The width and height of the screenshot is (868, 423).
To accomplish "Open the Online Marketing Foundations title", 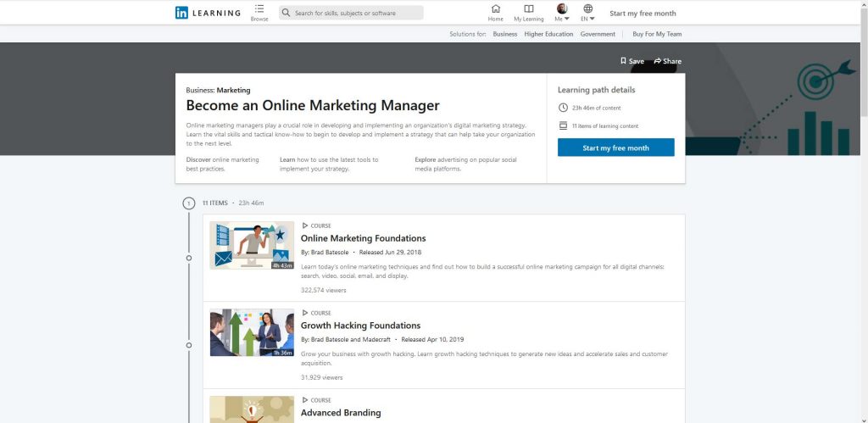I will pos(363,239).
